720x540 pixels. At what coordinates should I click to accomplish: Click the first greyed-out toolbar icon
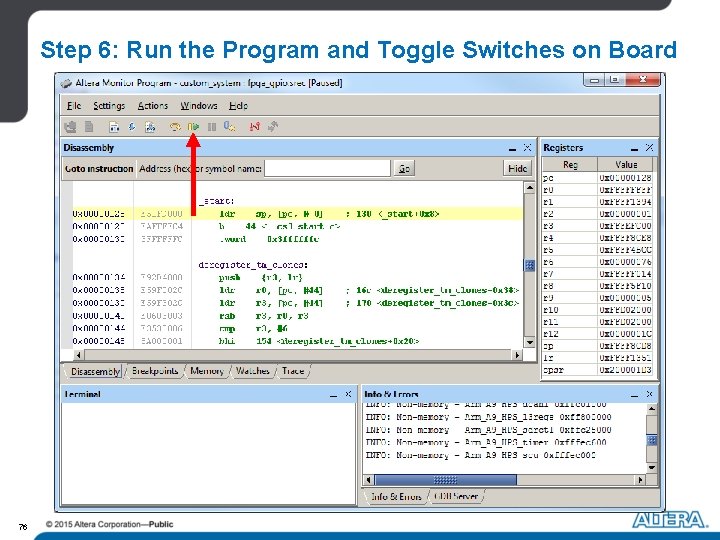70,127
